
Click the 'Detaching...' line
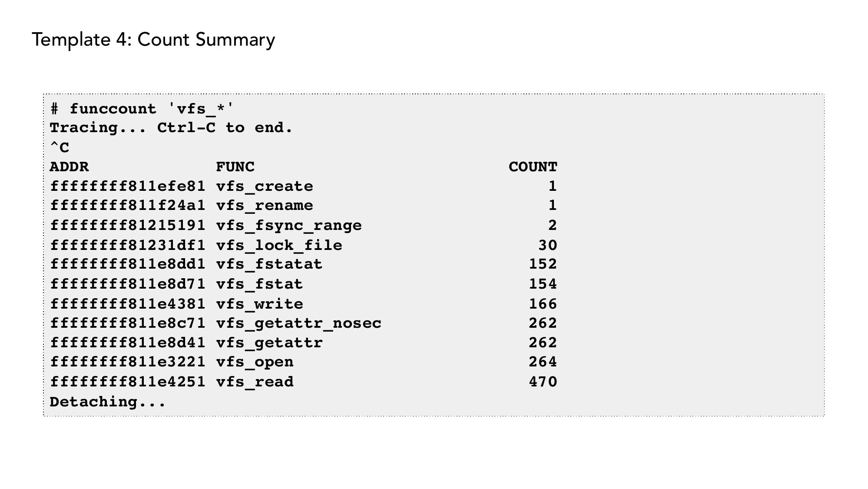click(108, 402)
